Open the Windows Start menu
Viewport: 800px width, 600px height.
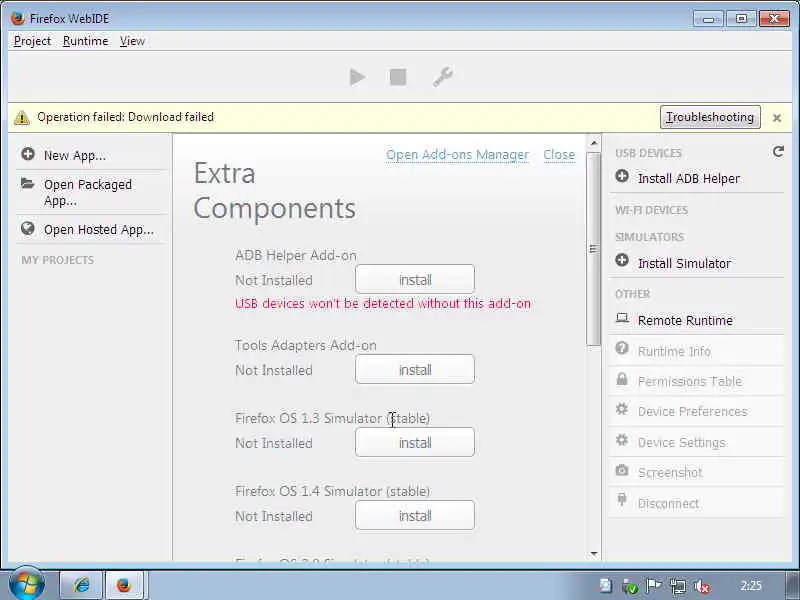pyautogui.click(x=26, y=584)
